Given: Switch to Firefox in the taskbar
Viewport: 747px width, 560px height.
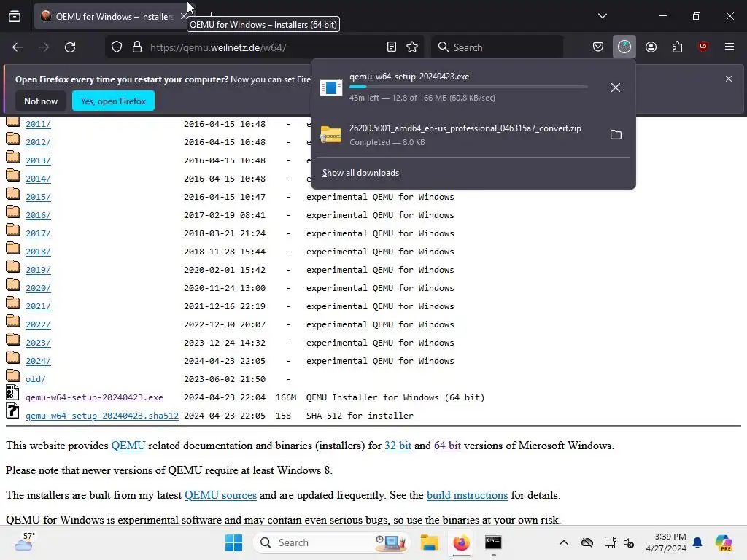Looking at the screenshot, I should point(461,542).
